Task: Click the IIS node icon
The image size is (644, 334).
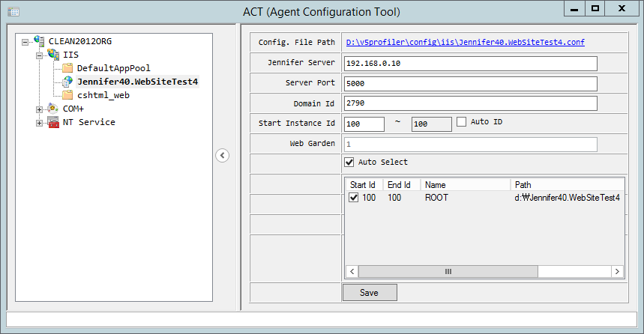Action: (x=53, y=55)
